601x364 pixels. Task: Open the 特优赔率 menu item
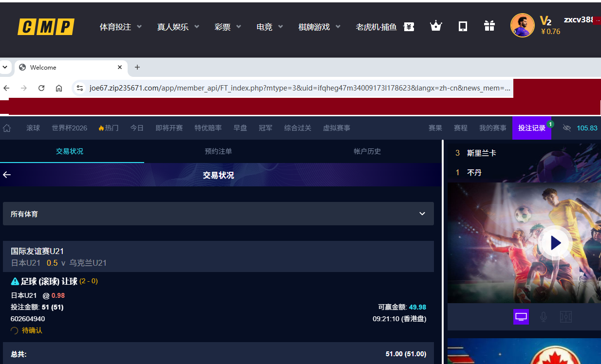pyautogui.click(x=208, y=128)
